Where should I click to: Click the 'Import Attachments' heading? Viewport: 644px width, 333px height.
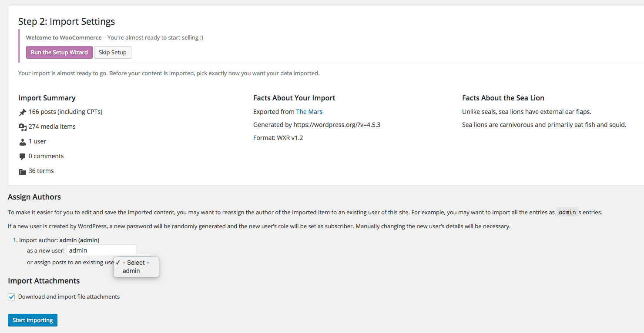(x=44, y=281)
